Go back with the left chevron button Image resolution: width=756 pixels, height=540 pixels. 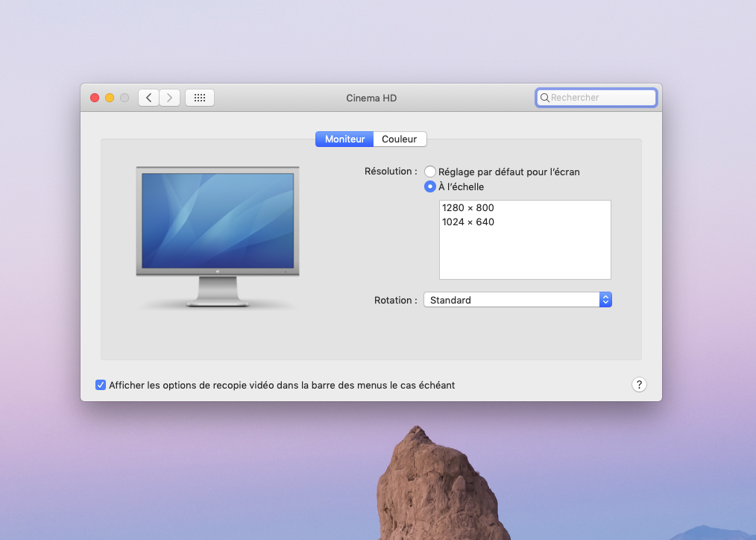tap(148, 98)
